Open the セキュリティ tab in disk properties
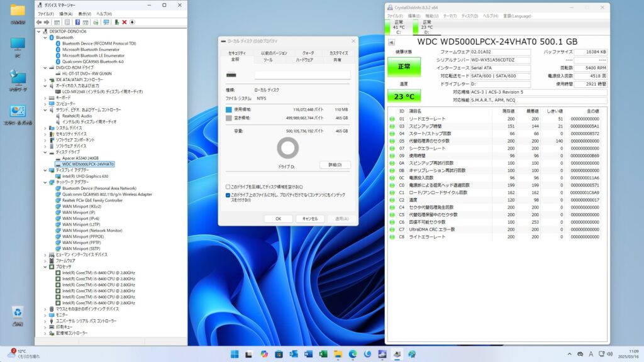The height and width of the screenshot is (362, 644). [237, 53]
